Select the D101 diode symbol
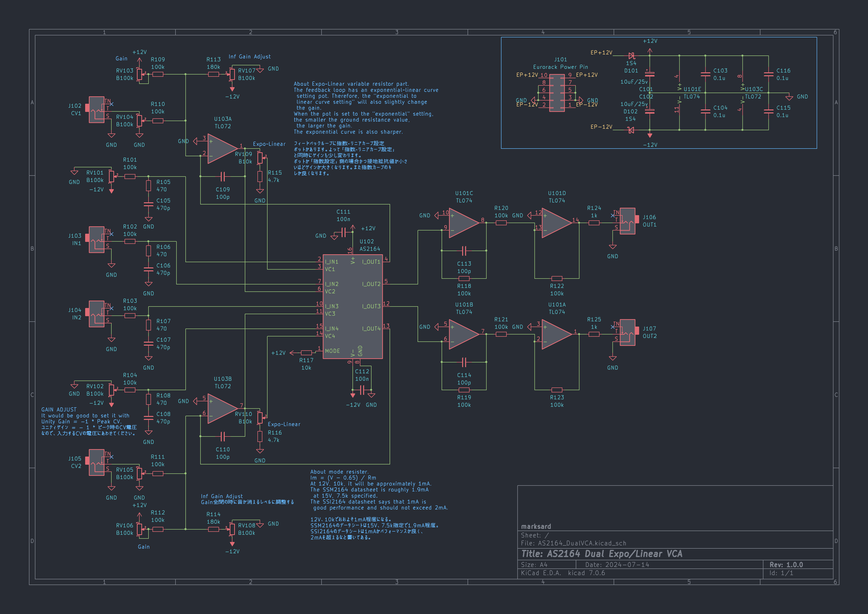The height and width of the screenshot is (614, 868). 631,56
